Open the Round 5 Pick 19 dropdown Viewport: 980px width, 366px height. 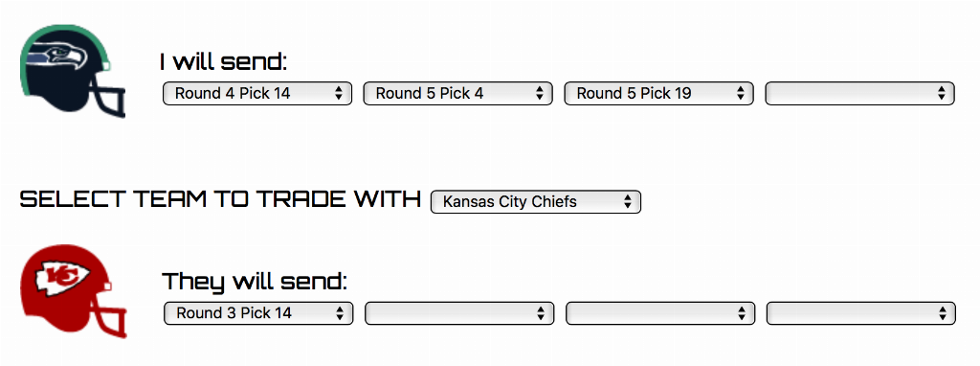pyautogui.click(x=658, y=93)
